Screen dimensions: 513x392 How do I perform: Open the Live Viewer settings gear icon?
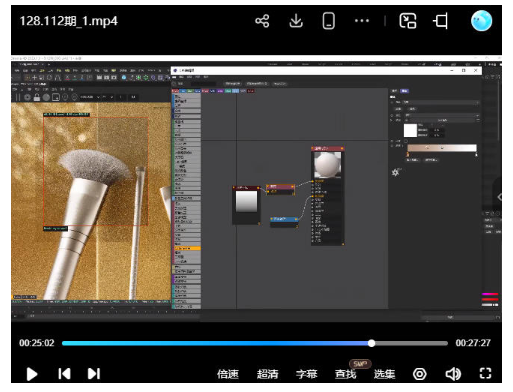pyautogui.click(x=27, y=97)
